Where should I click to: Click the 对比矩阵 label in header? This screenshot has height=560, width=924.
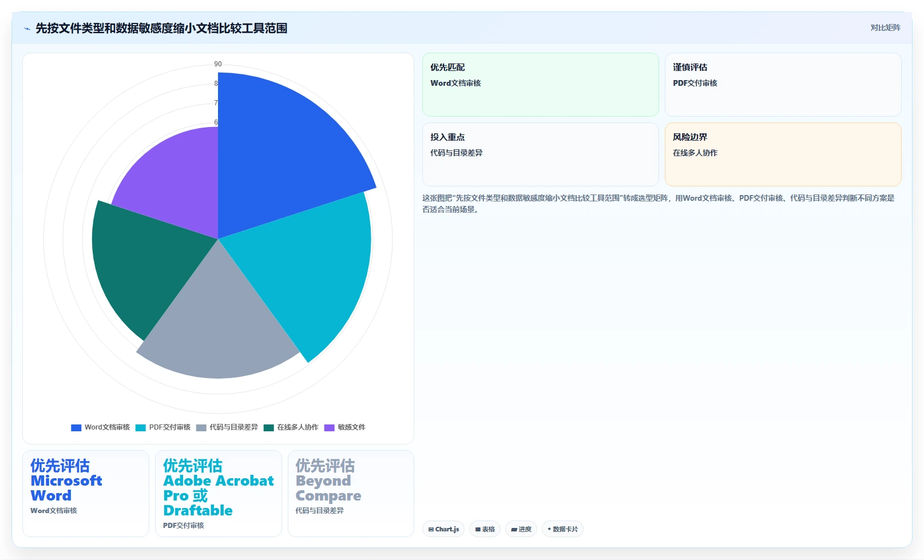(885, 27)
